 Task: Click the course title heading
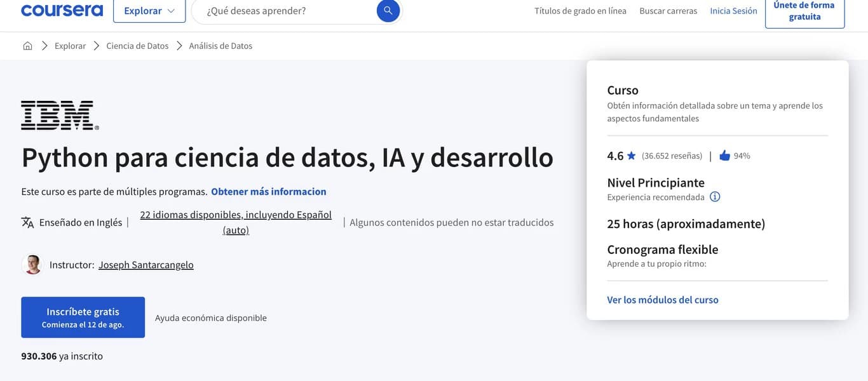(287, 157)
